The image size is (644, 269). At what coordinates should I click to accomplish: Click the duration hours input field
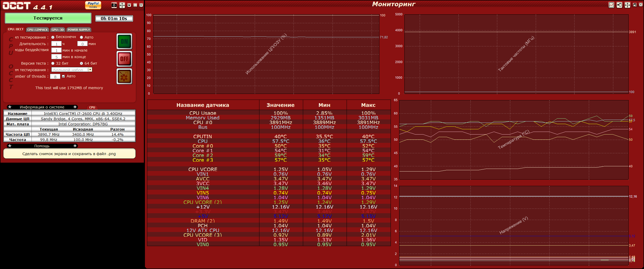[56, 44]
